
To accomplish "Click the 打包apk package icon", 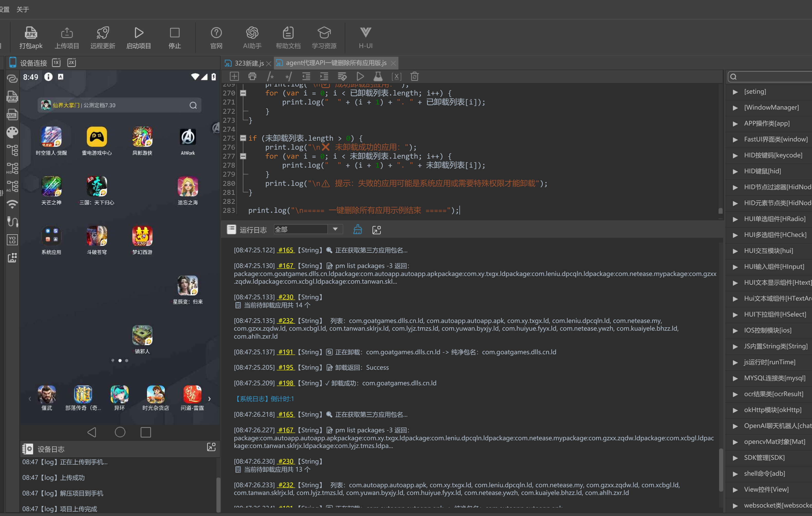I will click(x=31, y=33).
